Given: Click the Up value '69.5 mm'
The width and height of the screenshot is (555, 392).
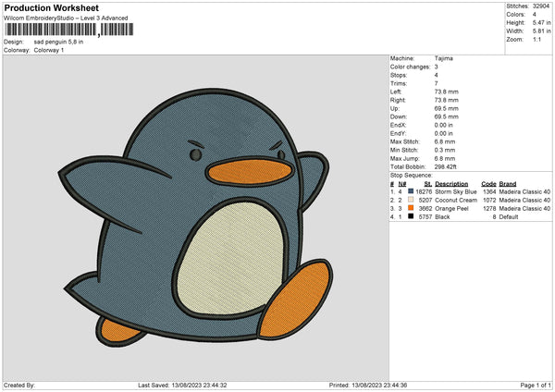Looking at the screenshot, I should point(447,108).
